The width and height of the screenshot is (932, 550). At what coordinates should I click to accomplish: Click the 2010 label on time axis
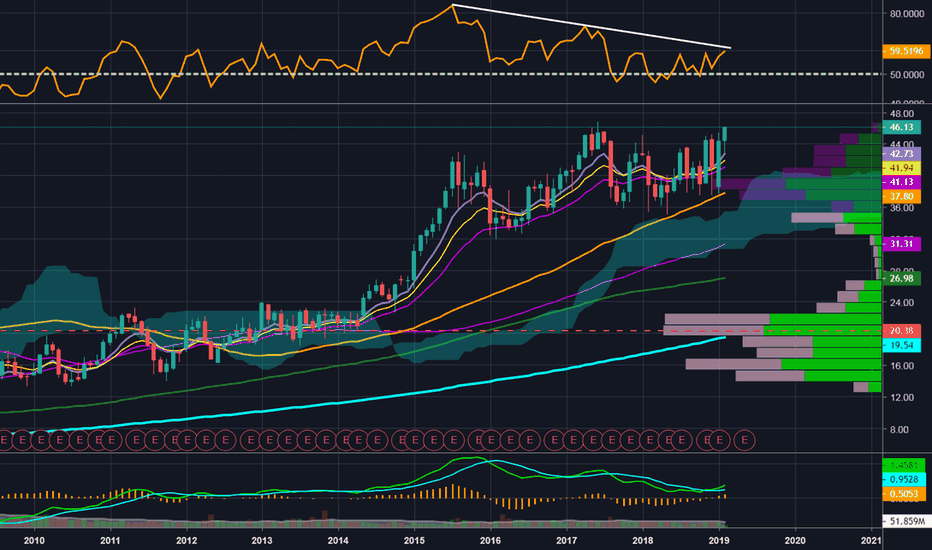tap(34, 540)
